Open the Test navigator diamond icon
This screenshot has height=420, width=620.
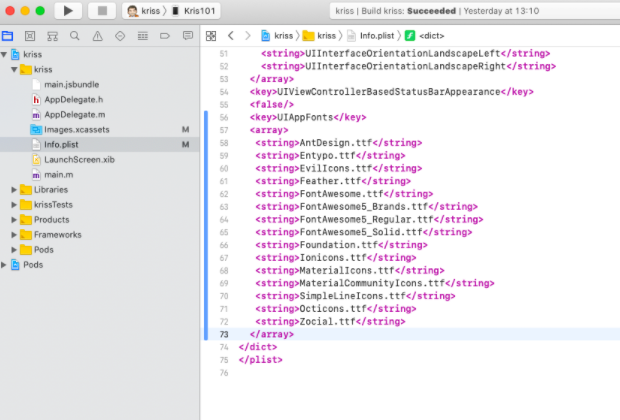pos(120,36)
